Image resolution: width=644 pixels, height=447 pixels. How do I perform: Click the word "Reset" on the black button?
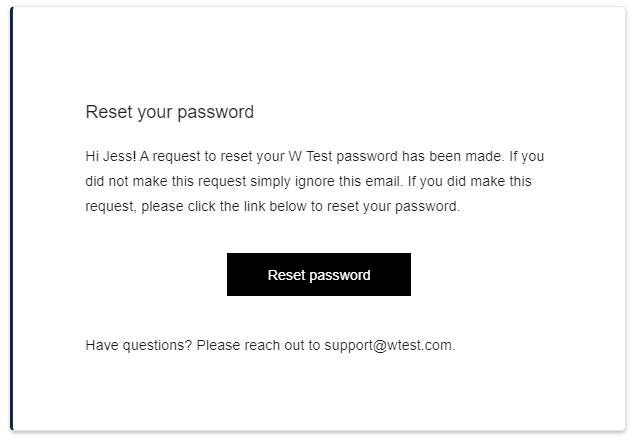287,275
